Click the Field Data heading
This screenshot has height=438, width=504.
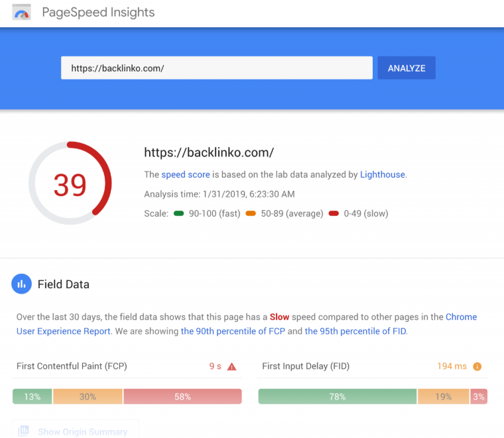click(x=63, y=284)
